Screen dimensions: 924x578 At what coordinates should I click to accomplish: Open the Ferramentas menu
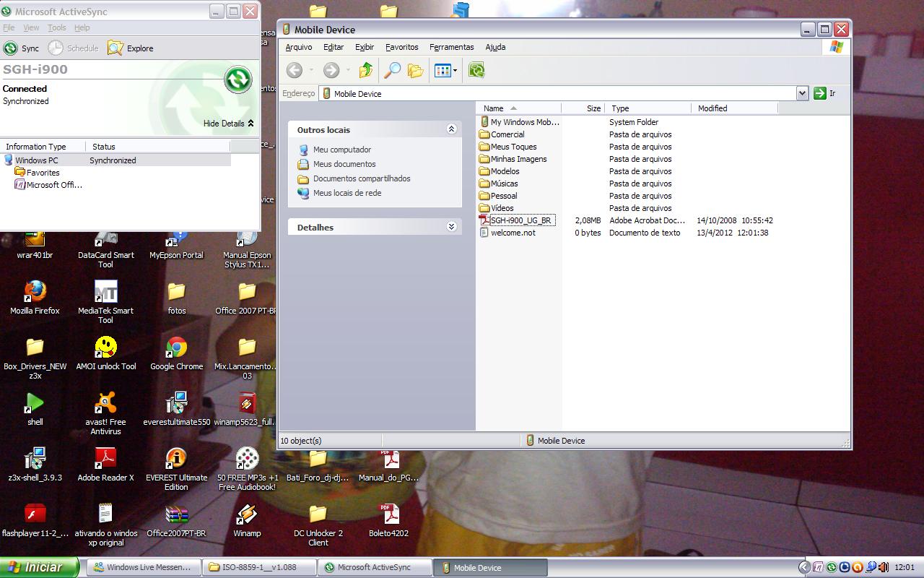pyautogui.click(x=452, y=47)
